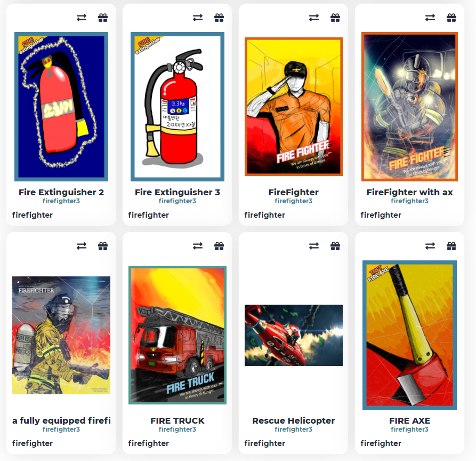Open the saluting FireFighter artwork
Image resolution: width=476 pixels, height=461 pixels.
click(294, 107)
